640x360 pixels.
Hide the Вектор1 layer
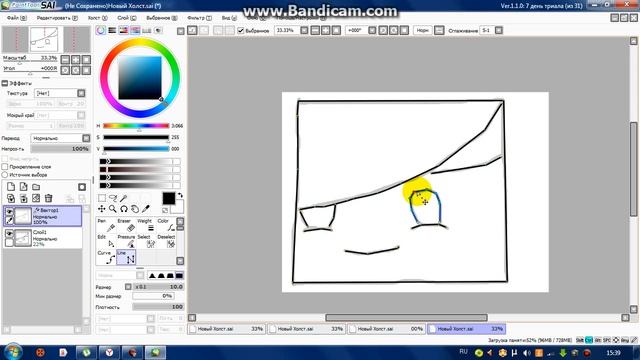(9, 211)
